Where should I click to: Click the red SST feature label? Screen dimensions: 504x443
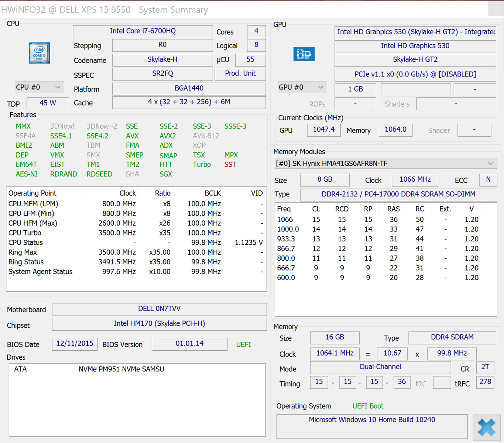[230, 165]
